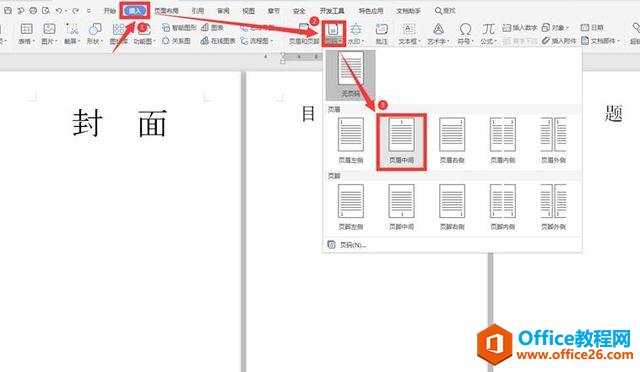The image size is (640, 372).
Task: Open the 审阅 (Review) tab
Action: coord(223,11)
